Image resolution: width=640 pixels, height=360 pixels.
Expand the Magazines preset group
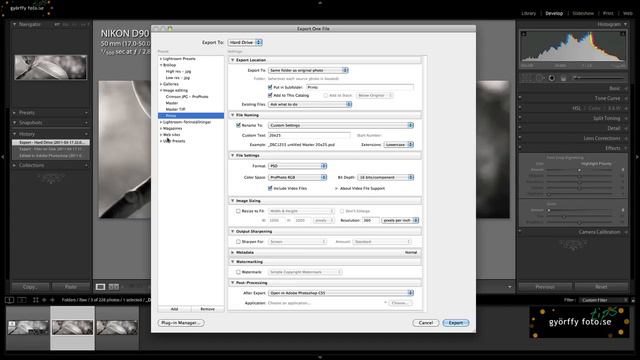(161, 128)
